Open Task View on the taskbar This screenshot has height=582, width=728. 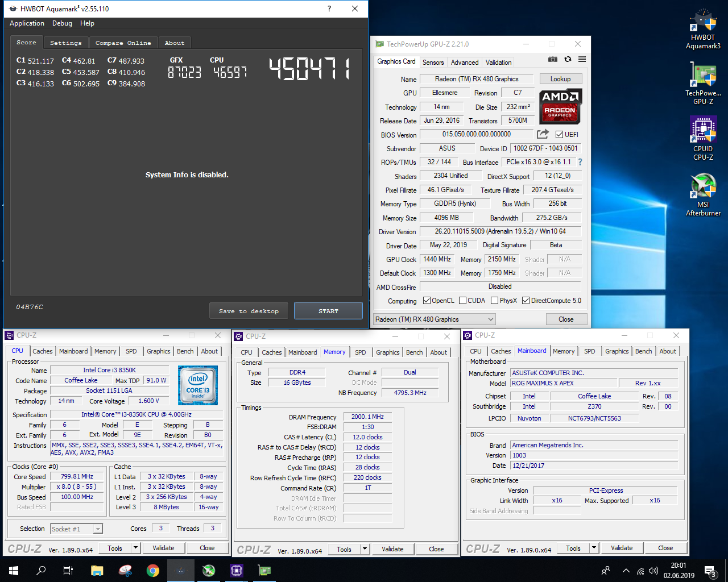(68, 571)
